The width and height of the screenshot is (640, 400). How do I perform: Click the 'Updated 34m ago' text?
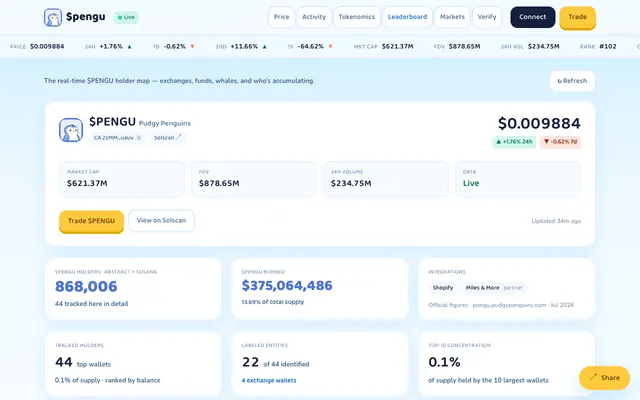[x=556, y=221]
